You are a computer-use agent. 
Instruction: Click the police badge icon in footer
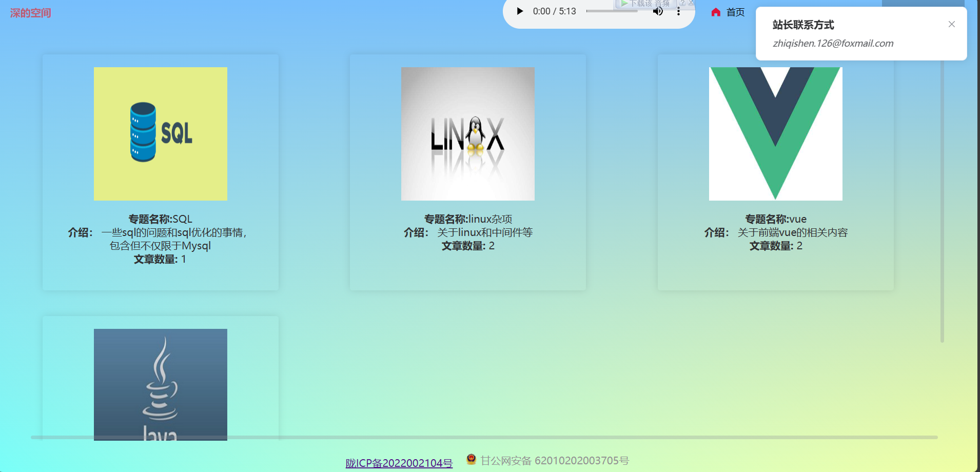[471, 459]
